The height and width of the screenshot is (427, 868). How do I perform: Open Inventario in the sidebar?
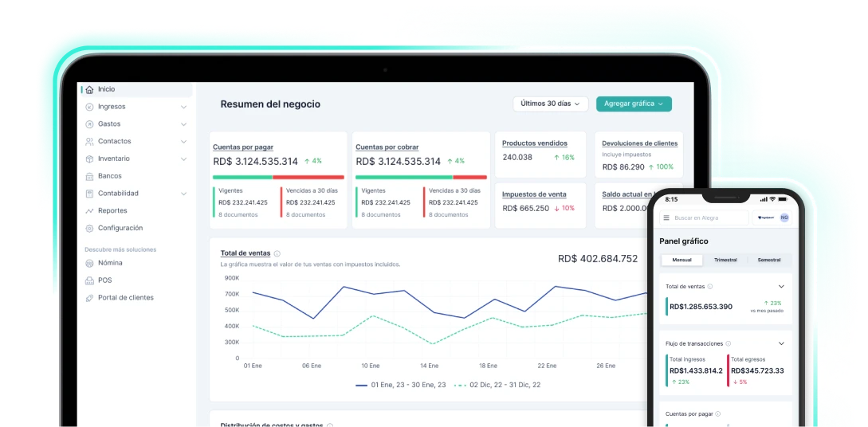(x=113, y=159)
